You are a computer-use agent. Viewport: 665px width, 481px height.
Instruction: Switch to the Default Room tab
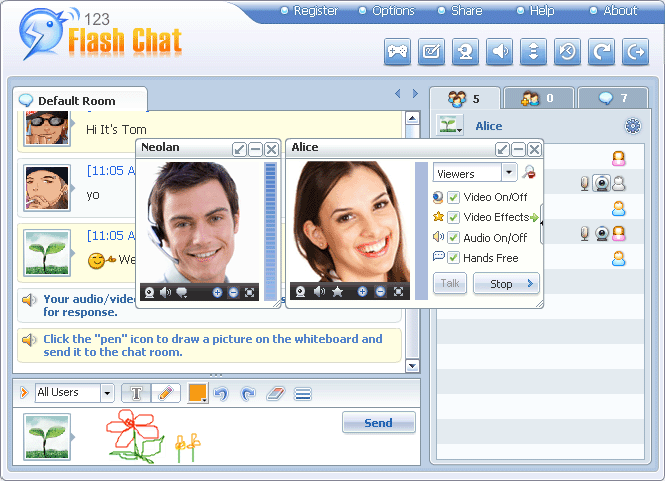76,101
